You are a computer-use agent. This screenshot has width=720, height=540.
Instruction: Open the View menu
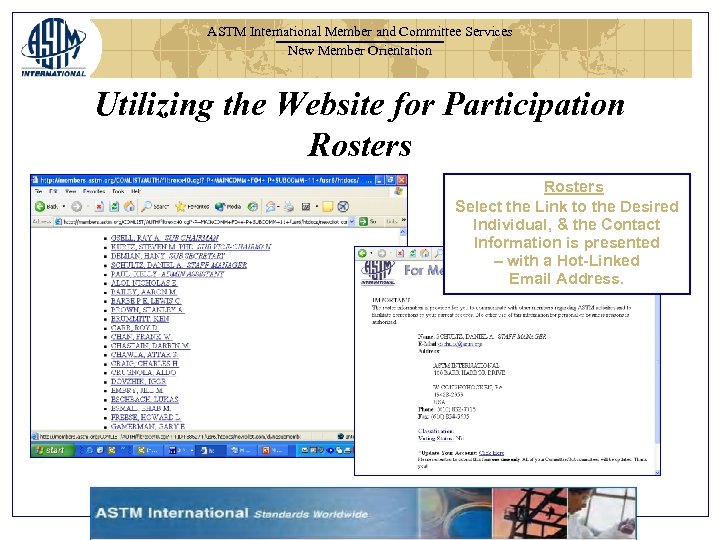point(70,191)
